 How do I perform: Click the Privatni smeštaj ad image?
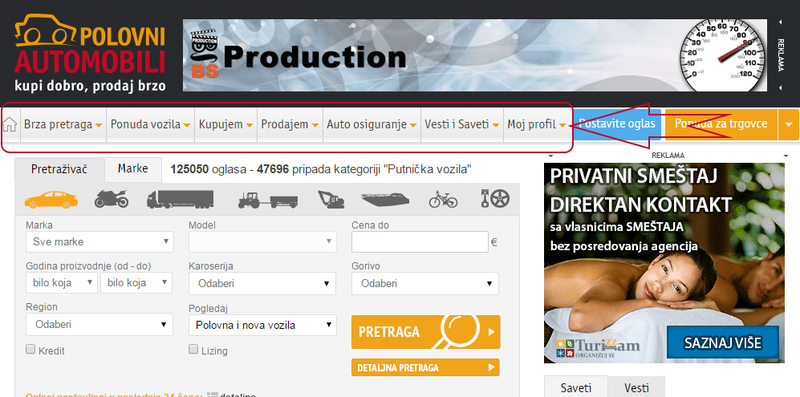click(664, 263)
